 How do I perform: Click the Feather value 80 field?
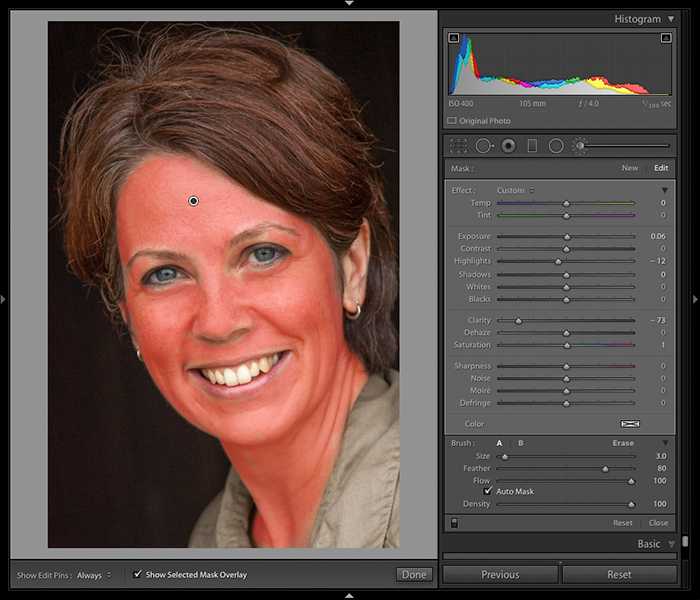pos(662,468)
